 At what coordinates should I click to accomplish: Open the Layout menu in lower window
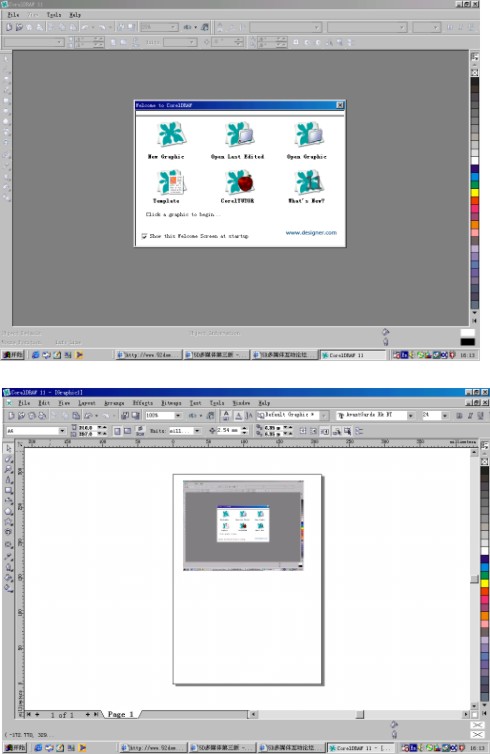87,403
